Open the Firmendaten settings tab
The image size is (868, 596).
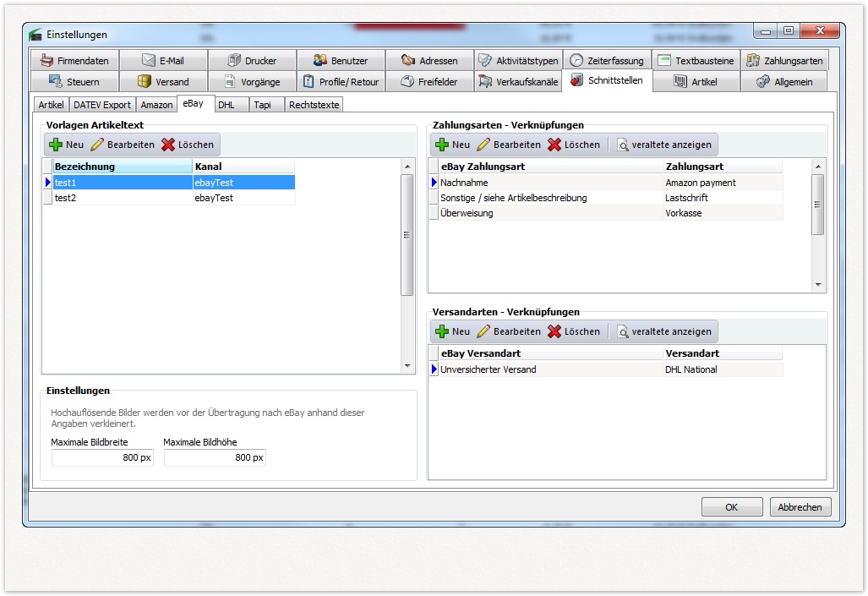pos(74,61)
